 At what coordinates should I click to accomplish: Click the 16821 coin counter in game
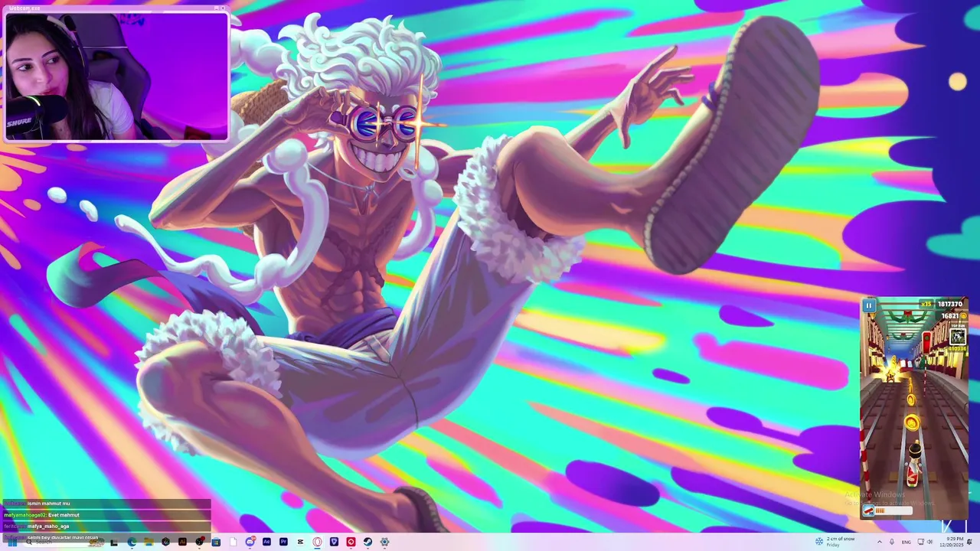tap(950, 316)
